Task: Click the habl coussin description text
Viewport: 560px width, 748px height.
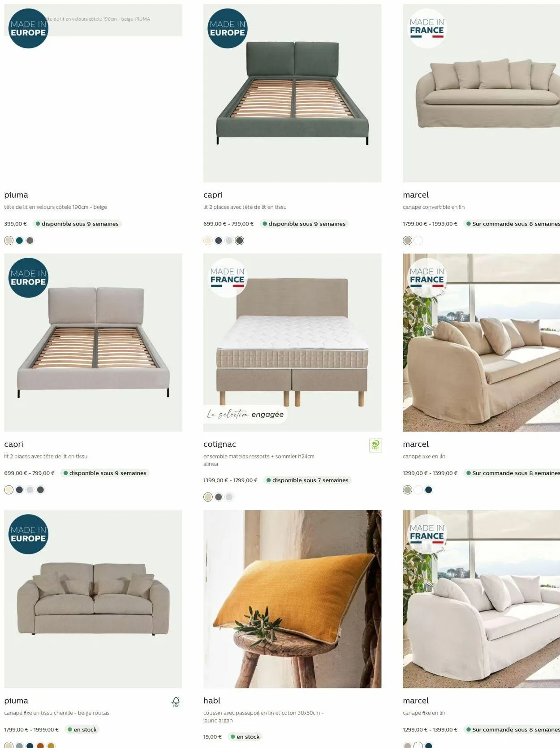Action: coord(263,717)
